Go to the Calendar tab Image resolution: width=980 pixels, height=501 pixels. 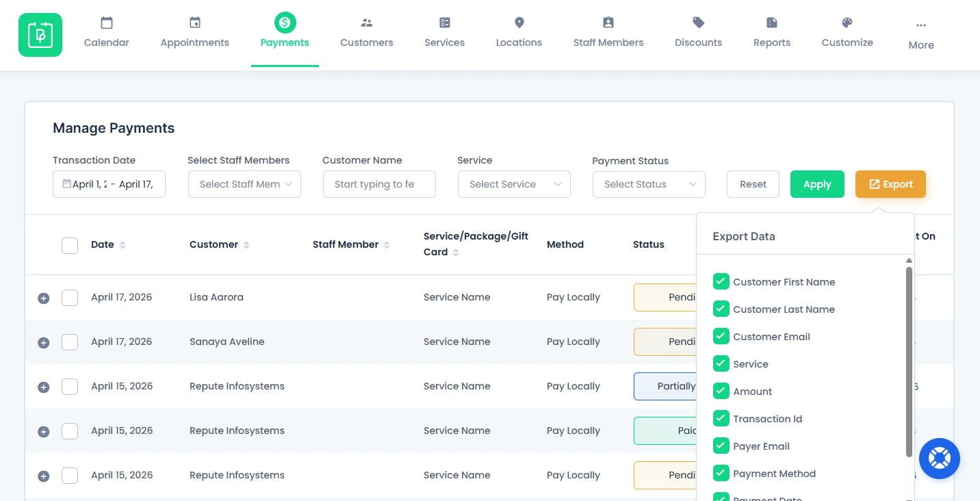click(107, 42)
